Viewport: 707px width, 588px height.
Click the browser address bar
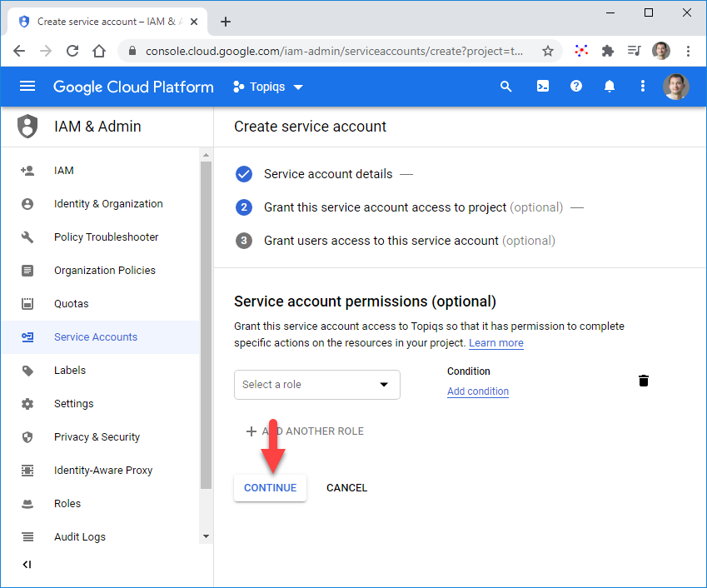point(333,51)
